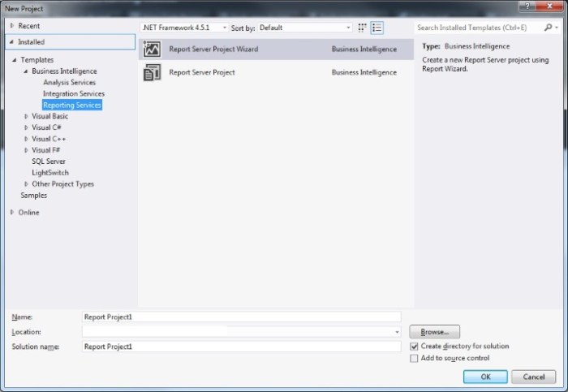Open the Location dropdown arrow
The width and height of the screenshot is (568, 392).
tap(397, 332)
